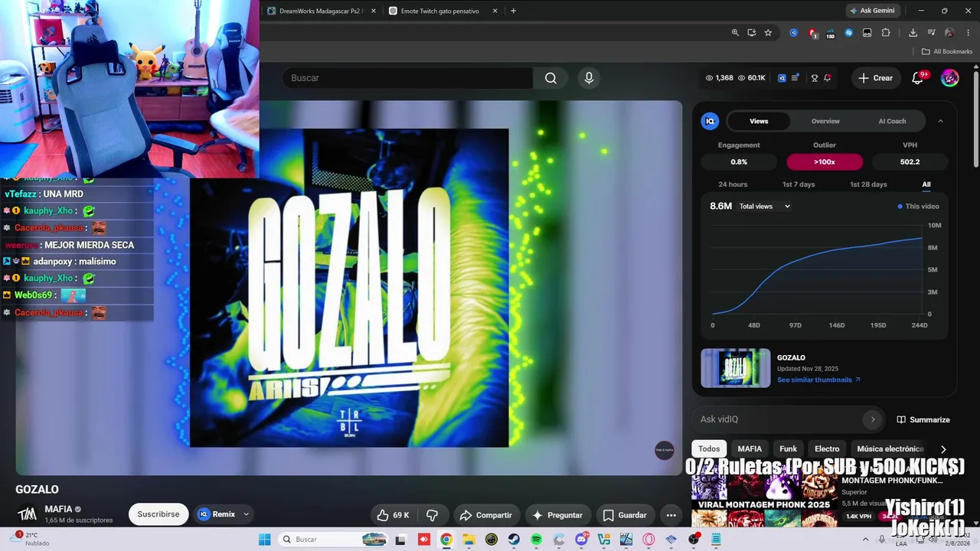Click the vidIQ logo in the stats bar
The width and height of the screenshot is (980, 551).
pos(782,78)
